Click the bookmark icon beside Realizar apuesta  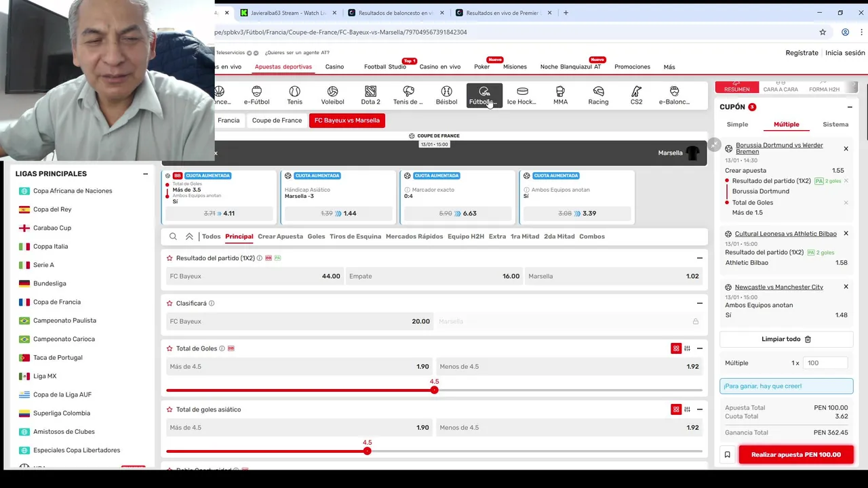click(x=727, y=455)
